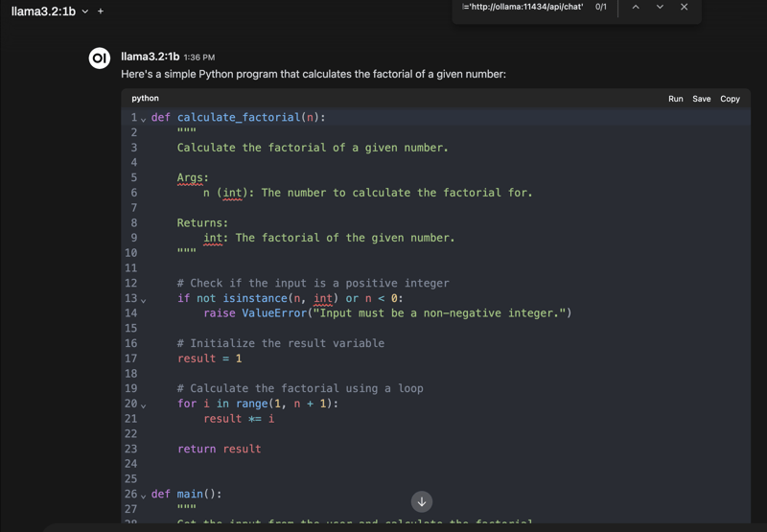Click the 'result = 1' line 17

pos(209,359)
